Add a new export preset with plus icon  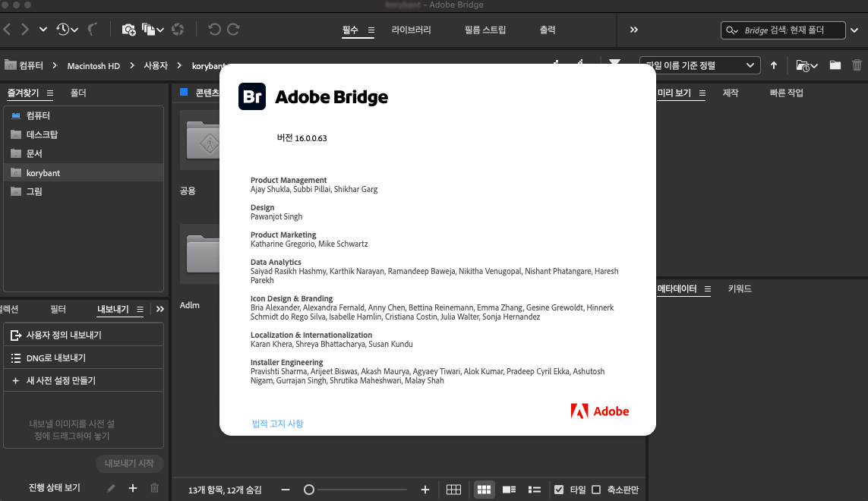click(x=133, y=488)
